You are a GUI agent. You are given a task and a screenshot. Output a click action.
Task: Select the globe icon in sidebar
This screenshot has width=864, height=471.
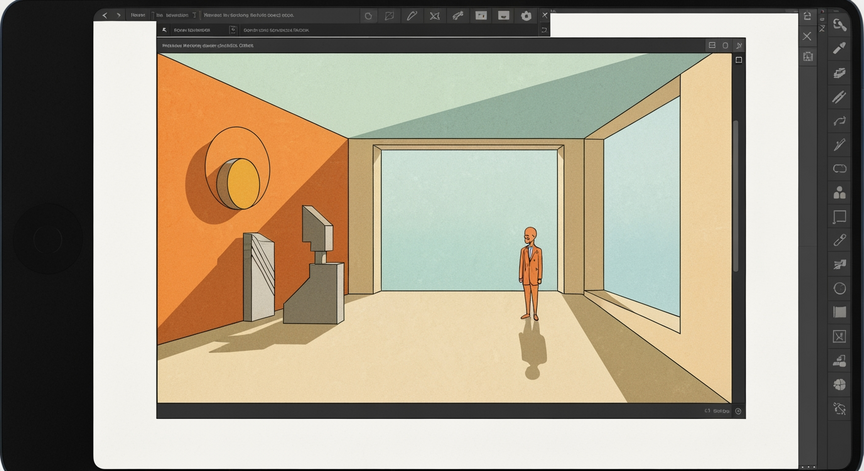[839, 385]
